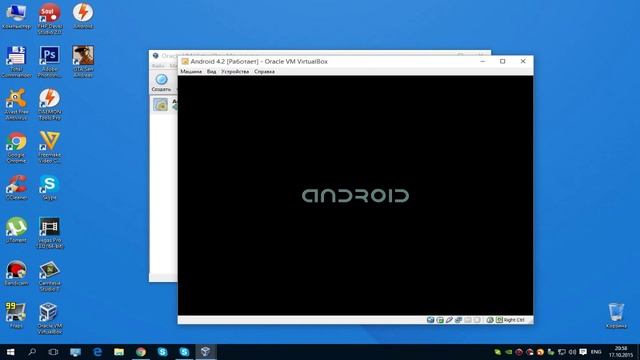
Task: Open the volume tray icon
Action: click(572, 352)
